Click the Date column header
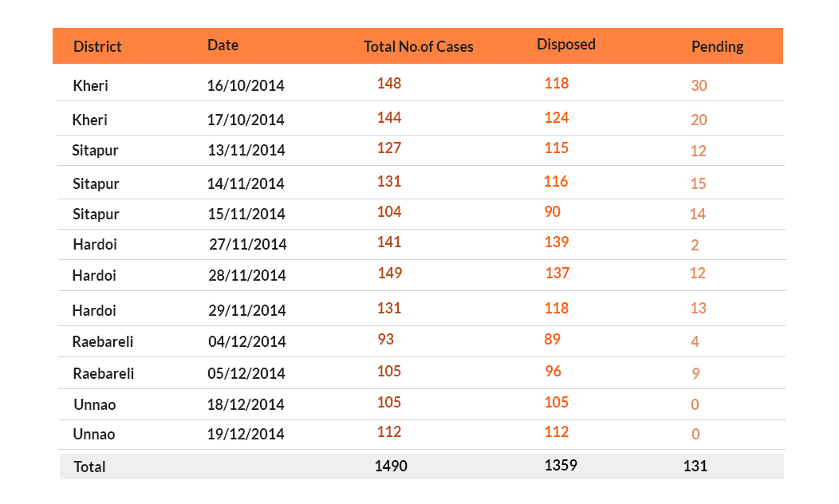839x504 pixels. point(223,45)
